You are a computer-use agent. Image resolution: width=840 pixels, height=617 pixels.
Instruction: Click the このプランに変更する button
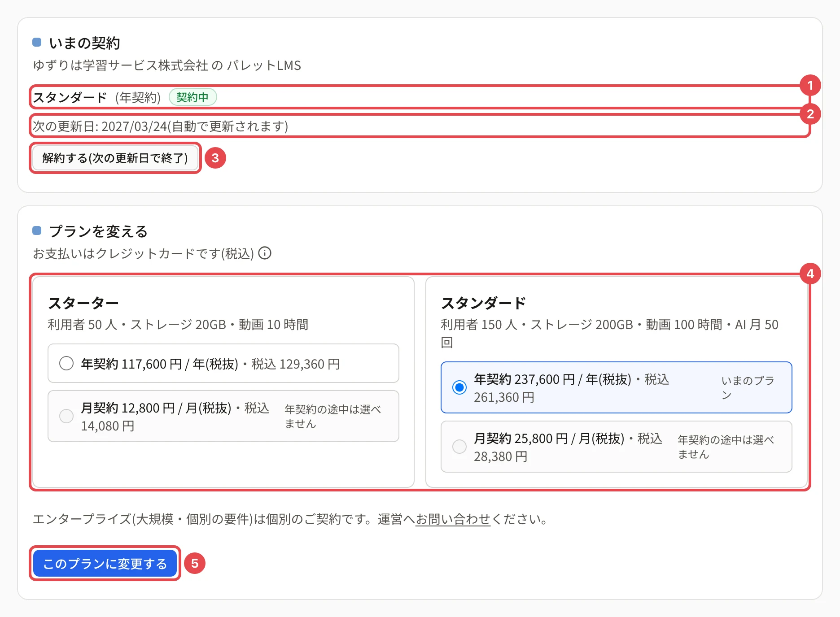click(105, 563)
